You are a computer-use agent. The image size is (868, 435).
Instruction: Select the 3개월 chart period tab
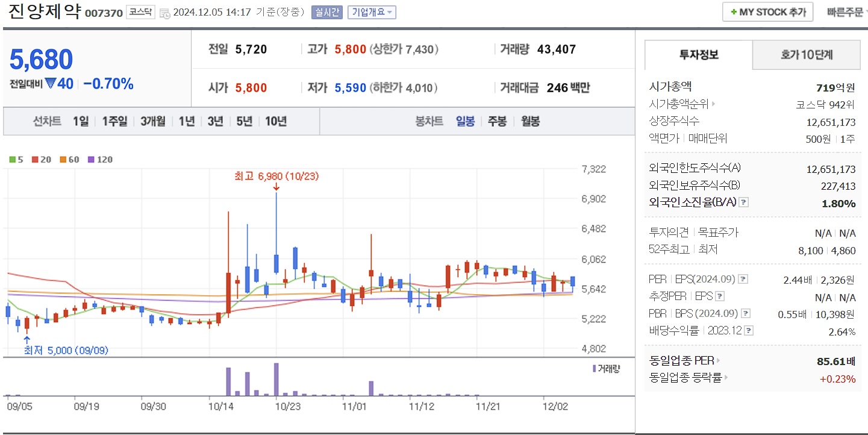coord(152,121)
